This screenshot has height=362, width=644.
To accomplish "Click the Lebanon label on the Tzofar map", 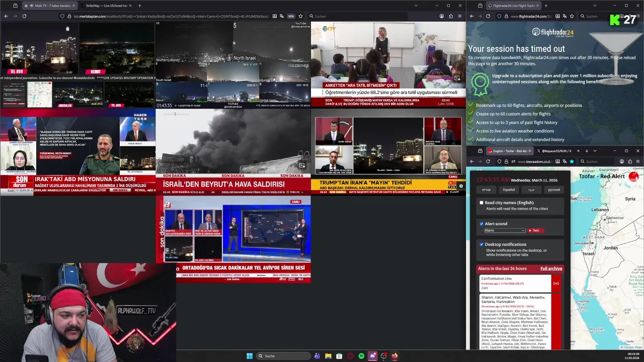I will pos(600,210).
